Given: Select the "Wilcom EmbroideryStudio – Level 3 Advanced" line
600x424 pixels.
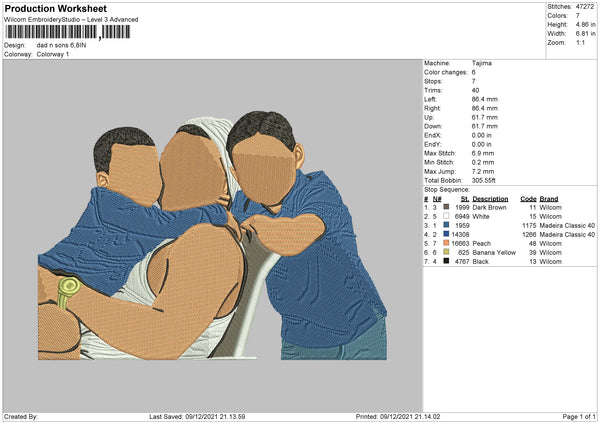Looking at the screenshot, I should [x=71, y=20].
